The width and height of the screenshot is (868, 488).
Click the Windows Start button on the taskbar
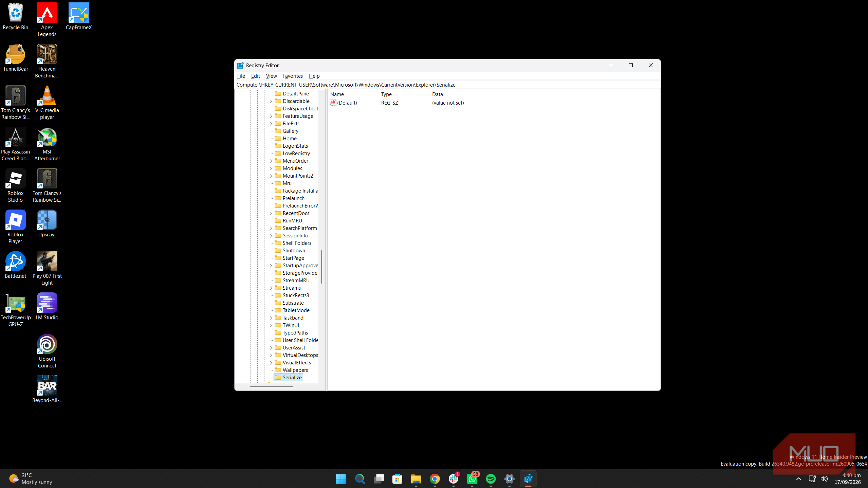[341, 479]
